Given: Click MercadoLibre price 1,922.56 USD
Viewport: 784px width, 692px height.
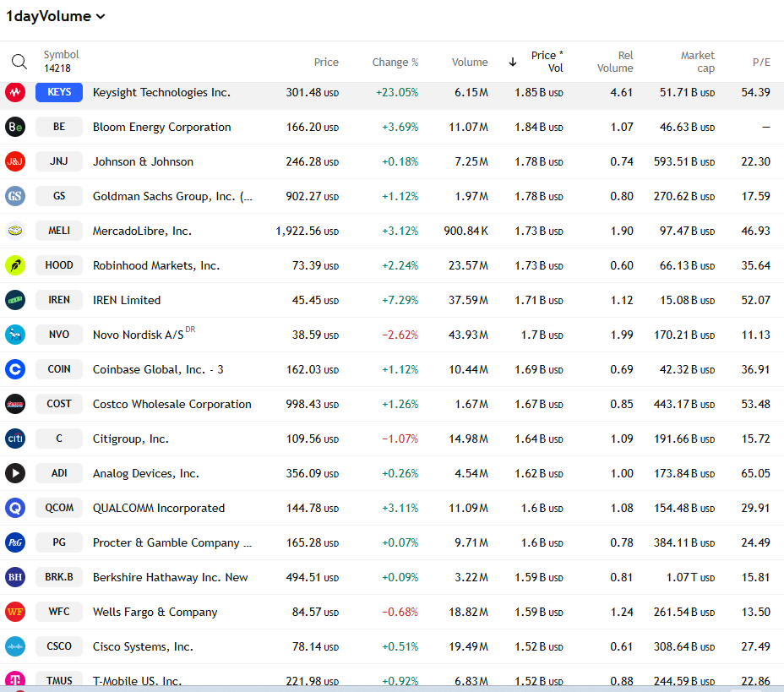Looking at the screenshot, I should tap(307, 231).
